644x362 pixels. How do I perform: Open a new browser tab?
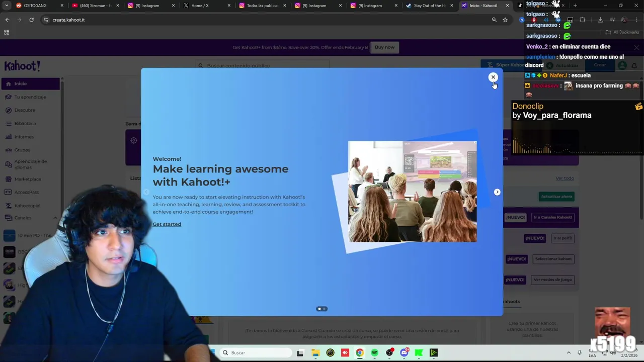click(x=575, y=6)
